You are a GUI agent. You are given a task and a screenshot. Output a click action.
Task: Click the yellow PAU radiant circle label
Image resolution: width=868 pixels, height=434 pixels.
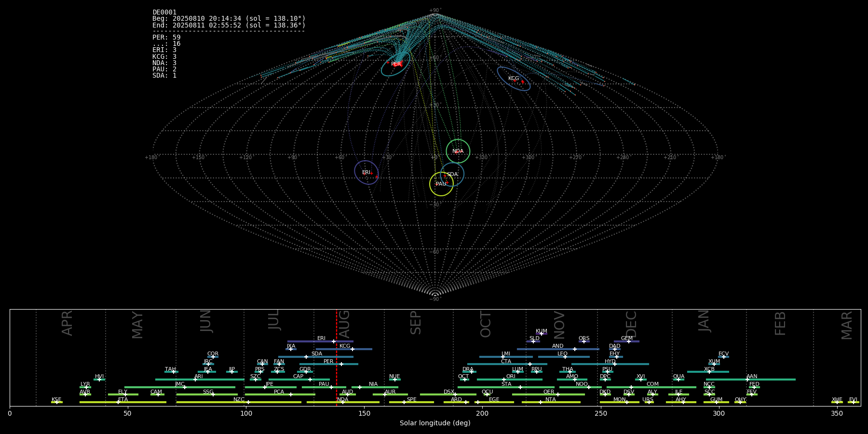[441, 184]
